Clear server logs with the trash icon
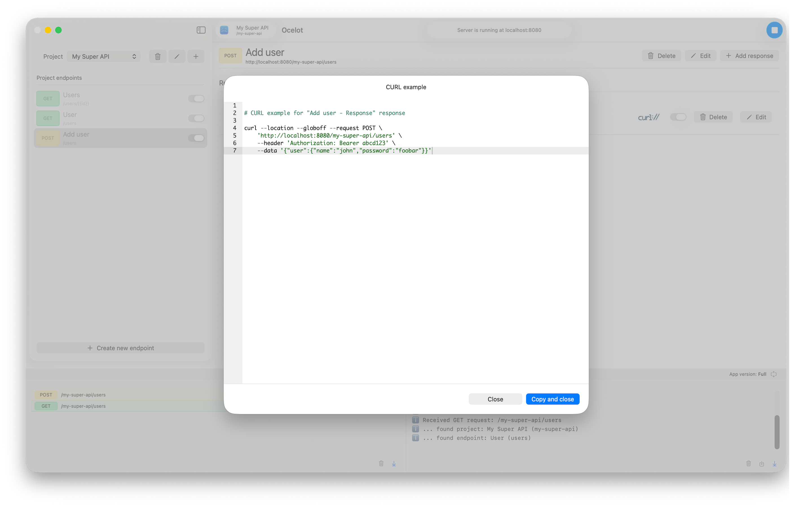 click(749, 463)
